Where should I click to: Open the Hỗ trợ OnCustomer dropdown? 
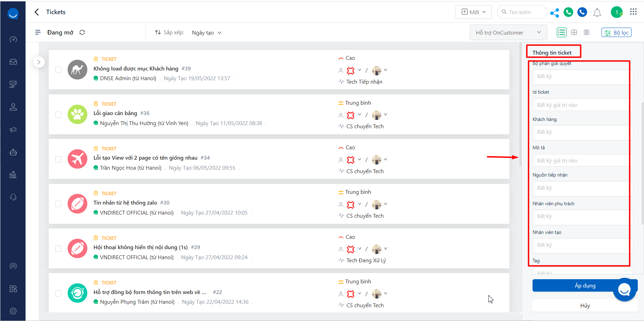[x=508, y=32]
